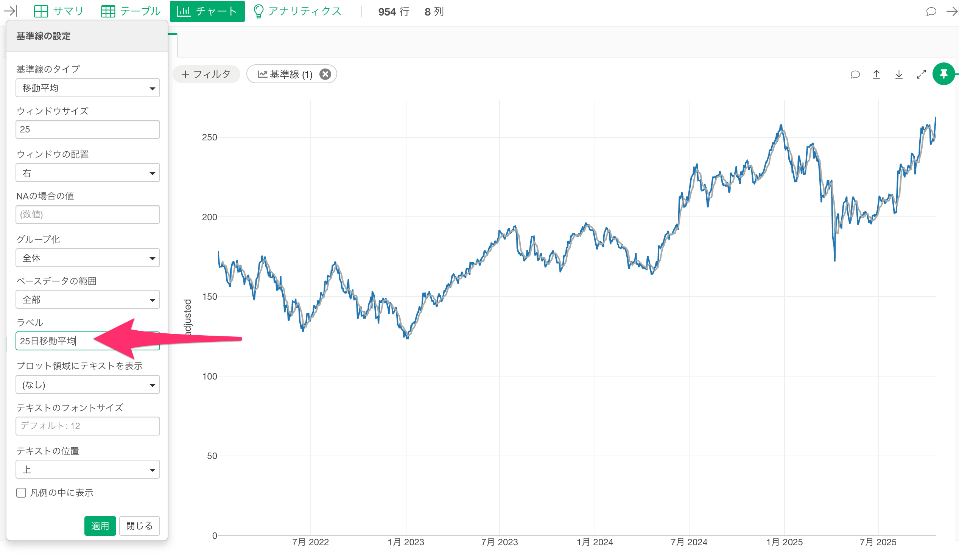Click the top-left collapse panel arrow icon
Image resolution: width=959 pixels, height=560 pixels.
[10, 11]
